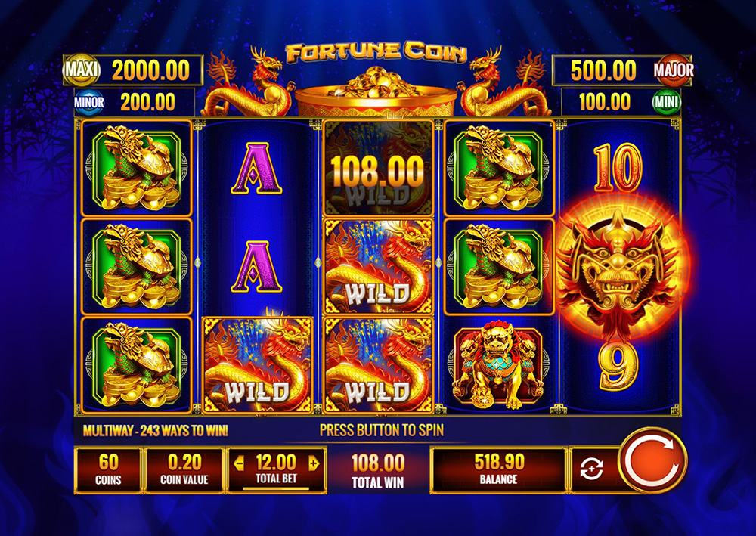This screenshot has height=536, width=756.
Task: Click the 108.00 Total Win display
Action: (x=378, y=470)
